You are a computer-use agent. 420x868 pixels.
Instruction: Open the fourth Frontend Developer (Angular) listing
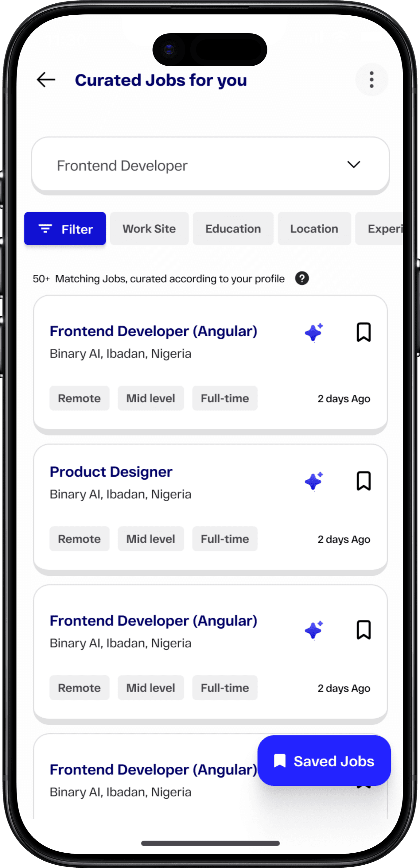point(154,770)
